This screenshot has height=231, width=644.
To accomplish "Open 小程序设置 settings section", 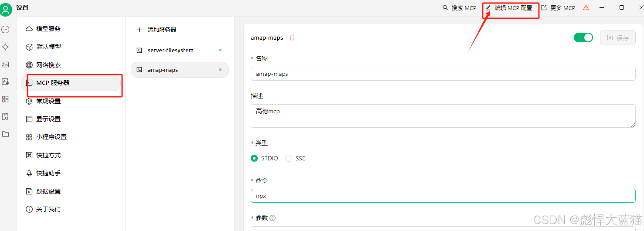I will tap(71, 137).
